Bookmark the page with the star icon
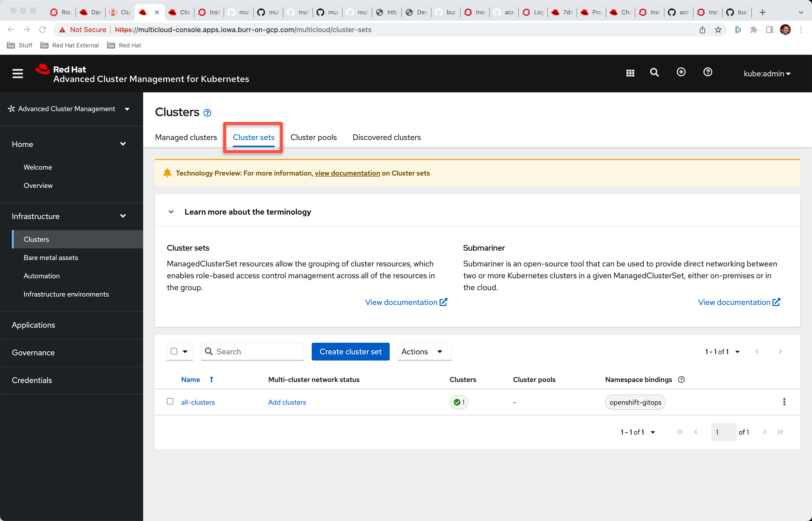The height and width of the screenshot is (521, 812). (x=718, y=30)
